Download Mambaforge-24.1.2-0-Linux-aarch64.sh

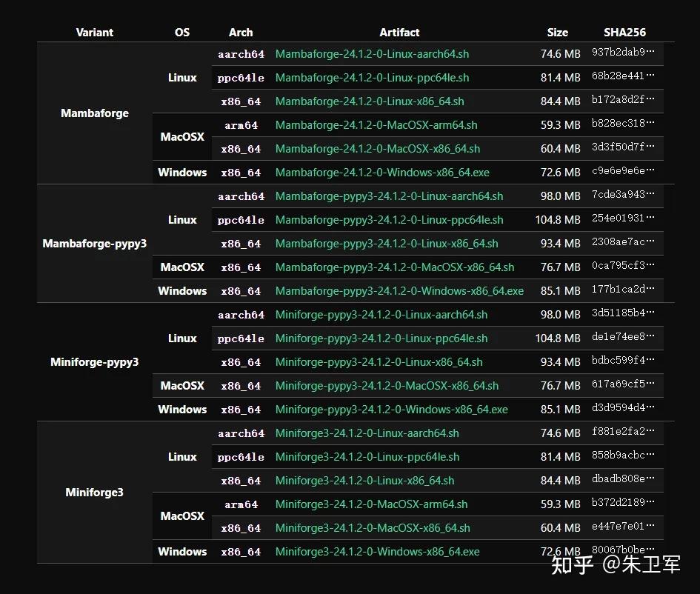pyautogui.click(x=372, y=54)
